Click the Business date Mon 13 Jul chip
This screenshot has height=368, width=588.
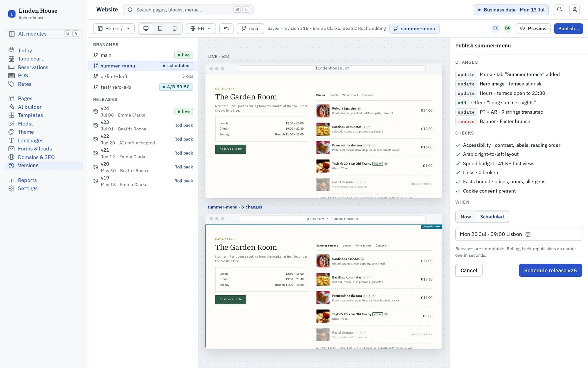point(511,10)
